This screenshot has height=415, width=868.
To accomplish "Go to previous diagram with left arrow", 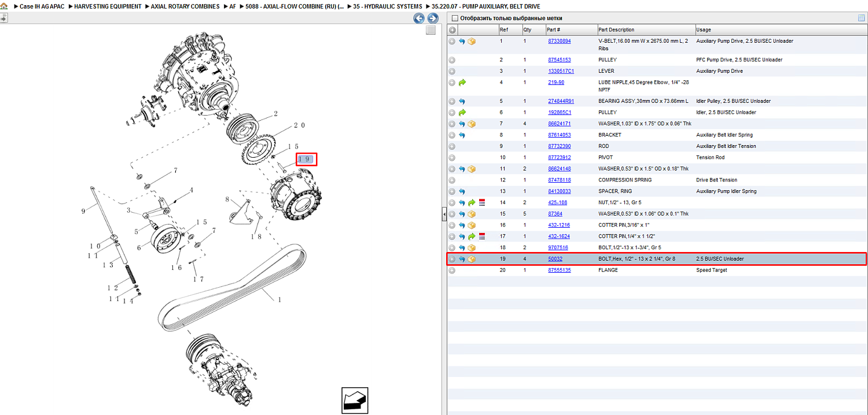I will point(419,18).
